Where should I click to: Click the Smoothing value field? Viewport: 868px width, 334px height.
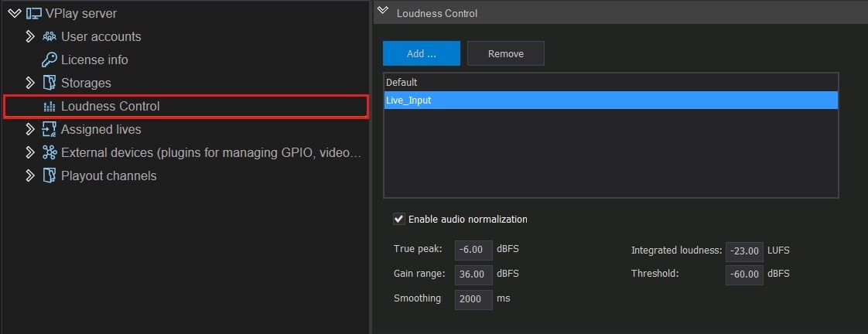pyautogui.click(x=473, y=300)
